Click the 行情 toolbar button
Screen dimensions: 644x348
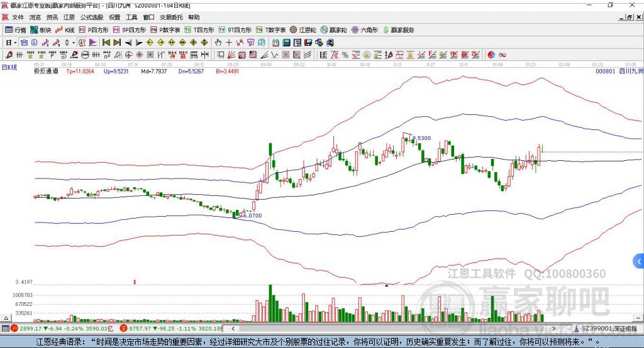point(15,30)
